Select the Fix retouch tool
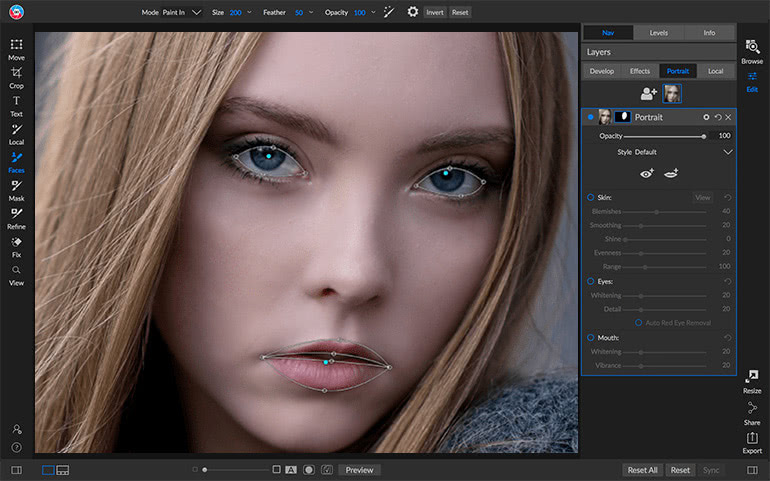The height and width of the screenshot is (481, 770). [16, 247]
